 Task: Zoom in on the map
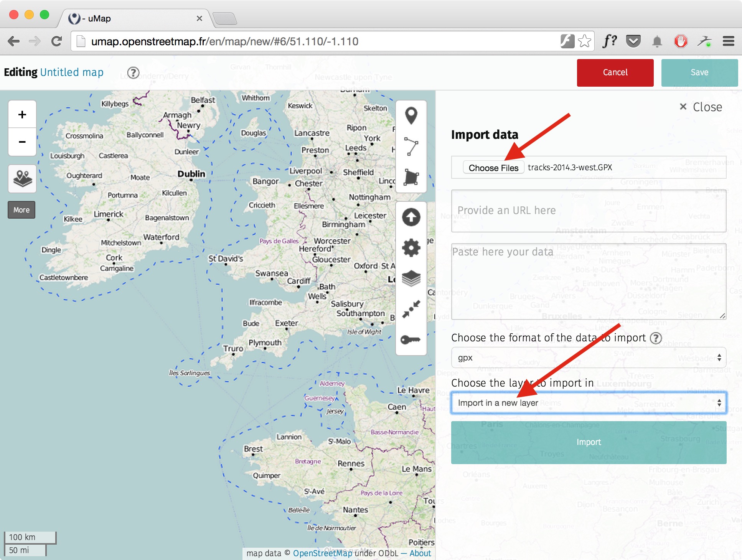(22, 115)
